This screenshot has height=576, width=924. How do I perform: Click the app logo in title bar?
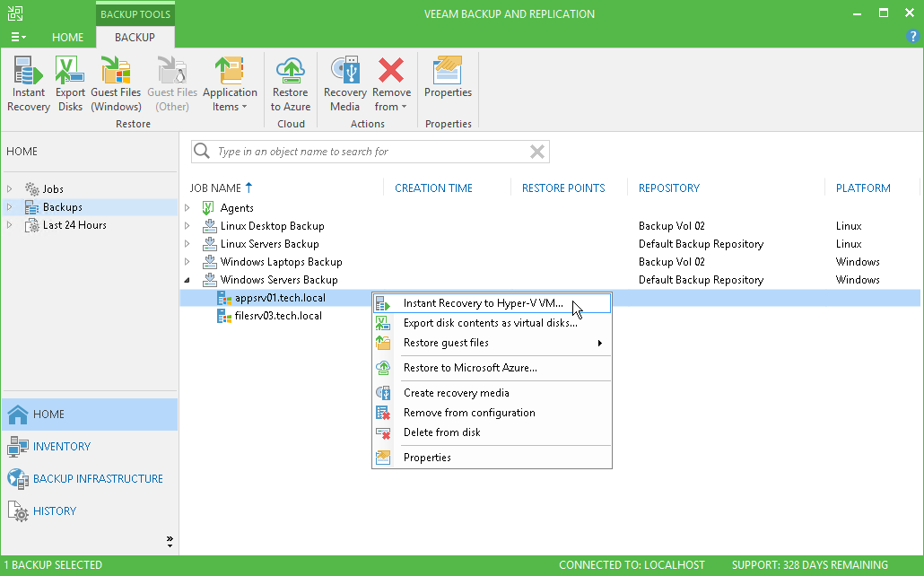15,13
